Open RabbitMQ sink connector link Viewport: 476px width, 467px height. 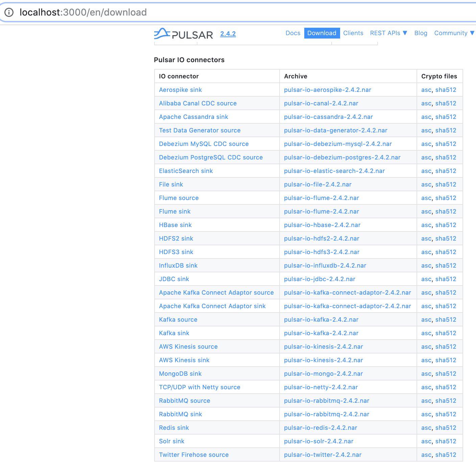pos(181,414)
